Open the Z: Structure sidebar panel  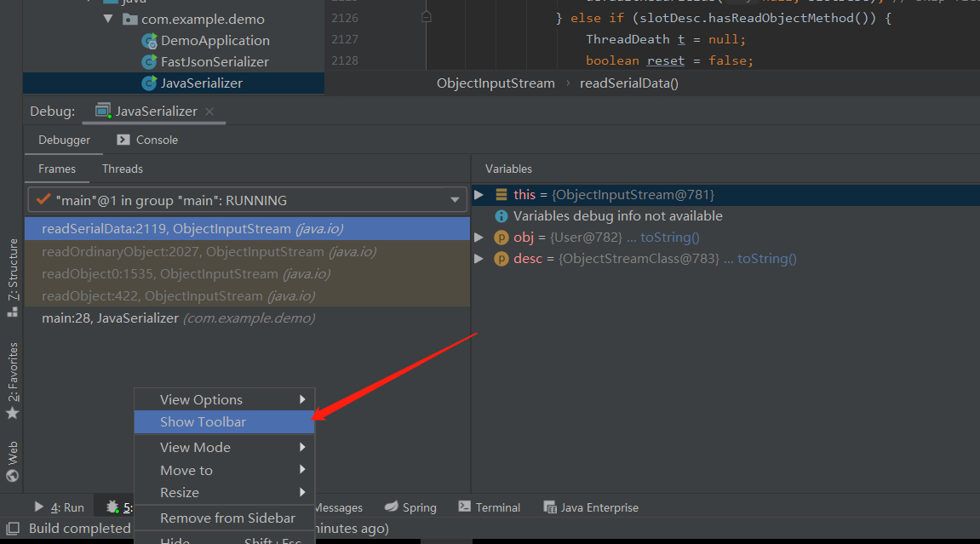point(13,278)
